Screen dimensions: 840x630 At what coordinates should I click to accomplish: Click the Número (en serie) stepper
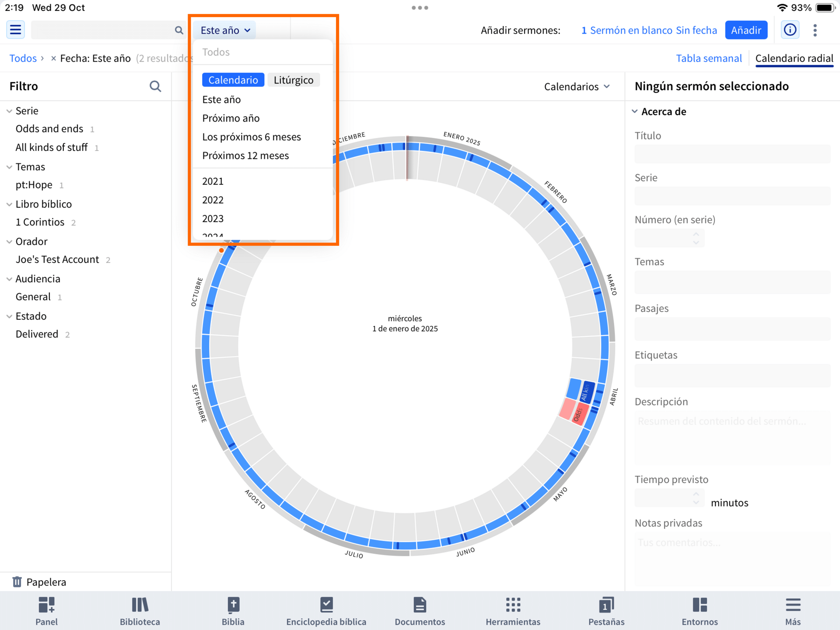tap(696, 238)
